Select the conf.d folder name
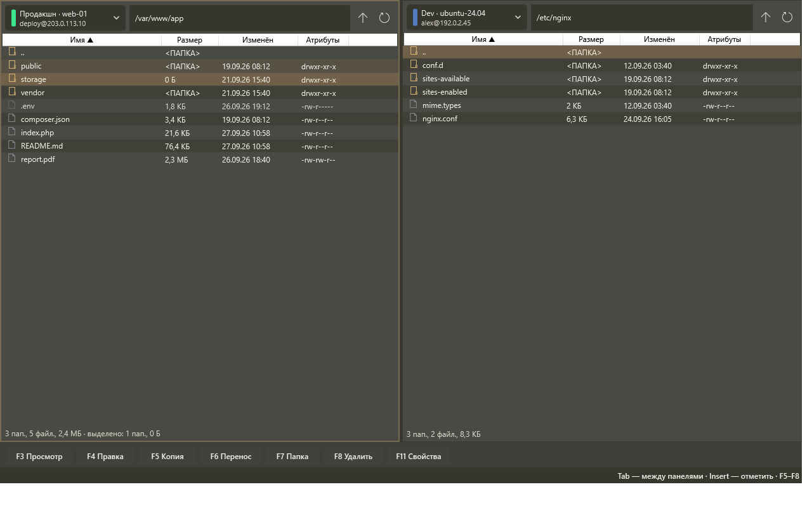Screen dimensions: 812x508 click(433, 65)
